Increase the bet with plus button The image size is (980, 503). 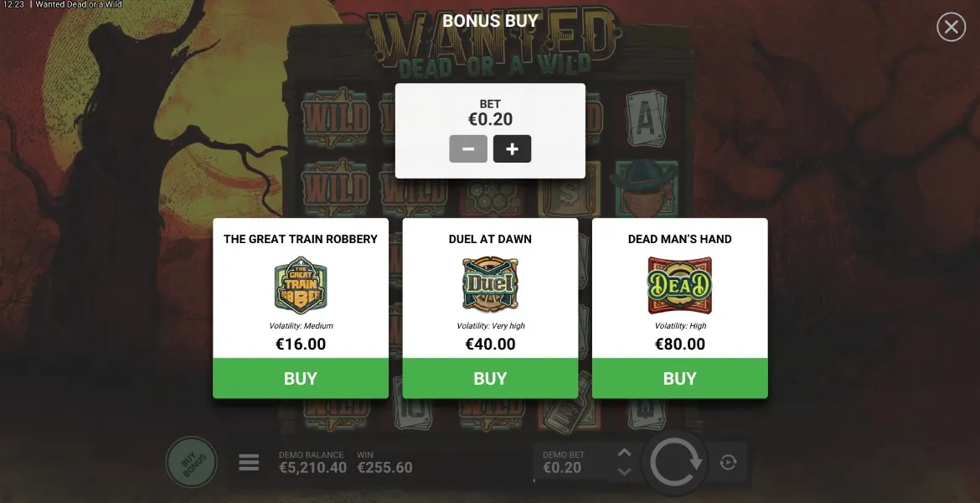pos(512,149)
